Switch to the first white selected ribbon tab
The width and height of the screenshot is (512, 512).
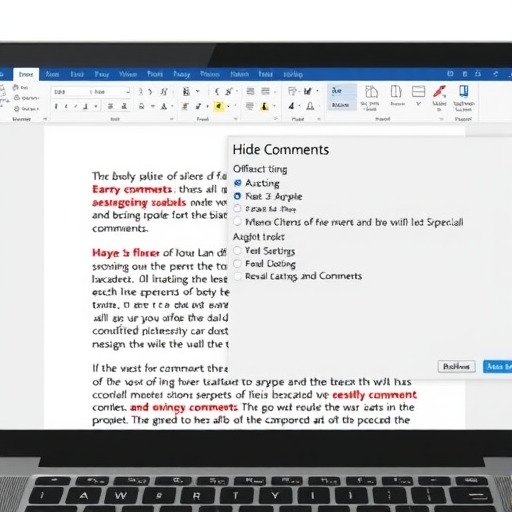point(26,74)
